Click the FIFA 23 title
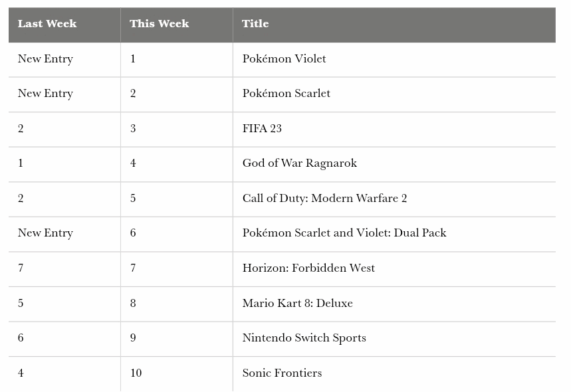The height and width of the screenshot is (392, 571). pos(262,128)
